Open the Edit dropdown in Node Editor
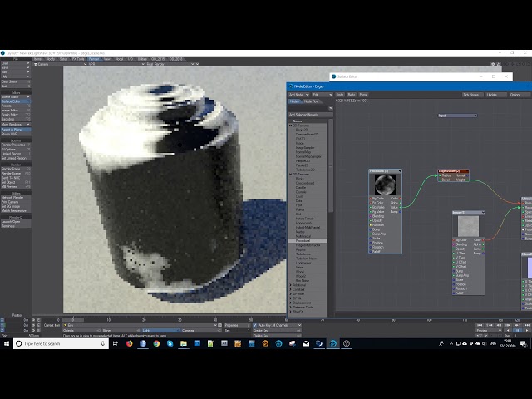 [323, 95]
